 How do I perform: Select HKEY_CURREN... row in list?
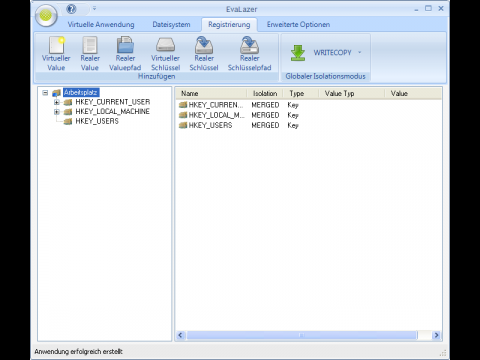pos(309,105)
